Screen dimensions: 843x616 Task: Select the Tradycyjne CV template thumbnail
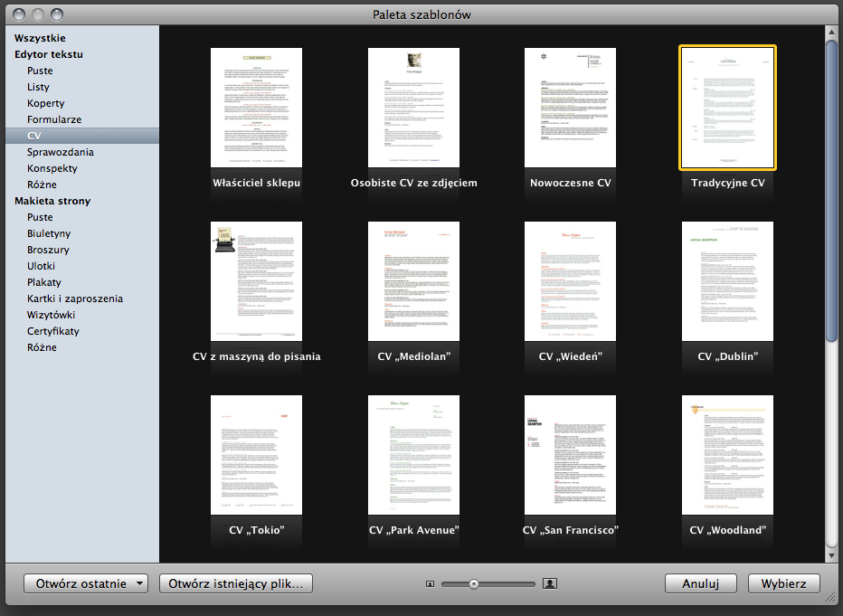tap(727, 109)
